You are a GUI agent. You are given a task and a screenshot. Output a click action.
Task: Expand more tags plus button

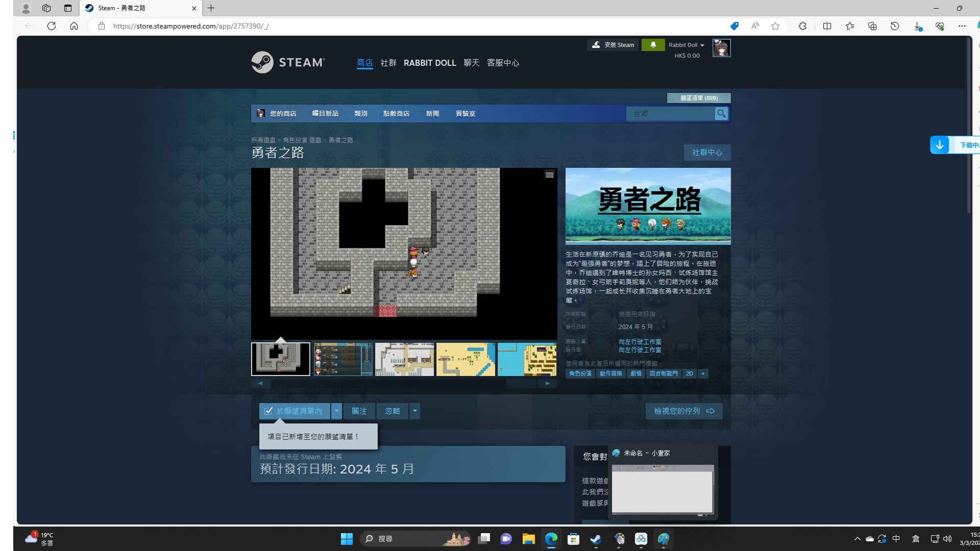[x=703, y=373]
